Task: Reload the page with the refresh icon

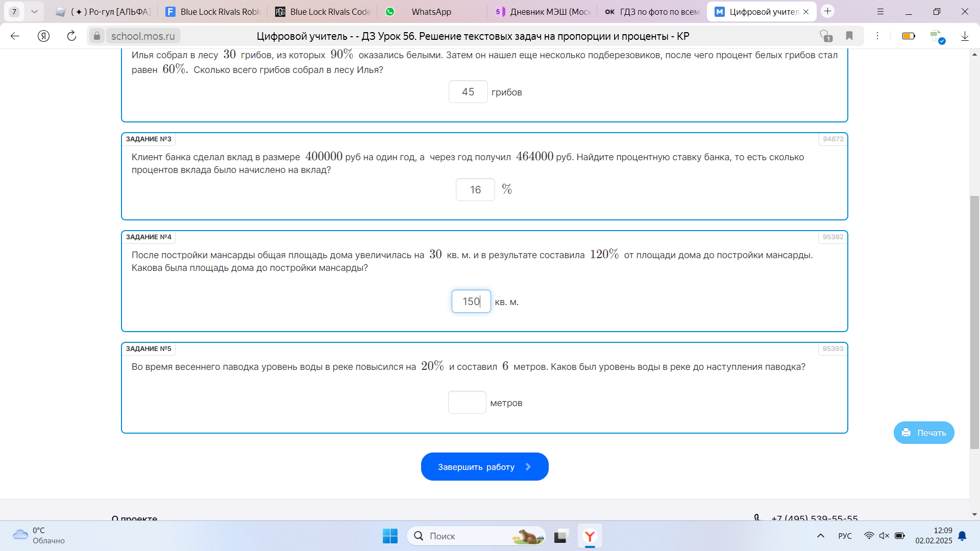Action: click(x=71, y=36)
